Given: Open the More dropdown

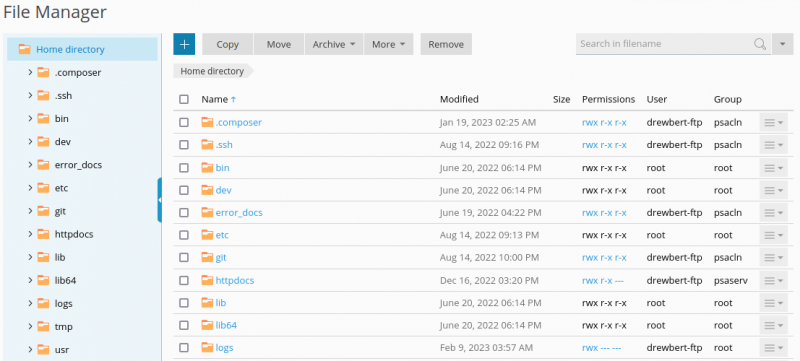Looking at the screenshot, I should 388,44.
